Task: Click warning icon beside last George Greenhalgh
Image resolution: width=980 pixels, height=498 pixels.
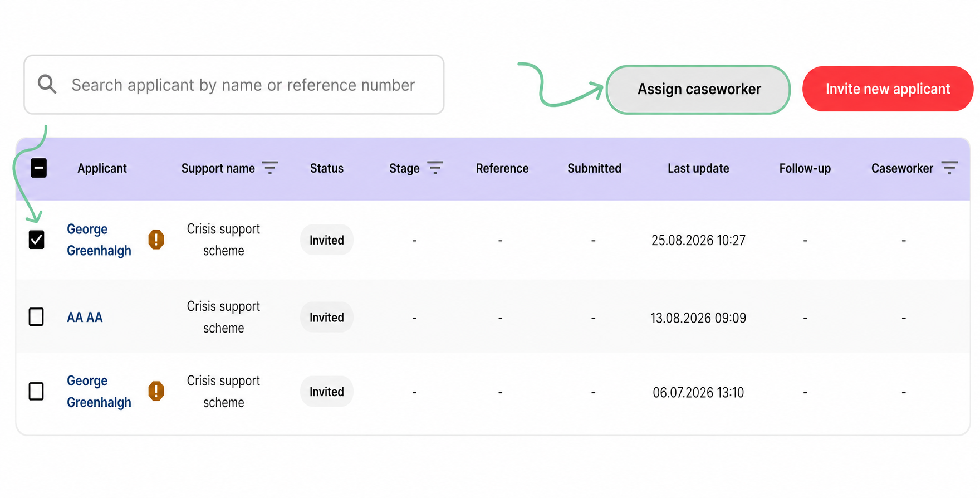Action: coord(156,391)
